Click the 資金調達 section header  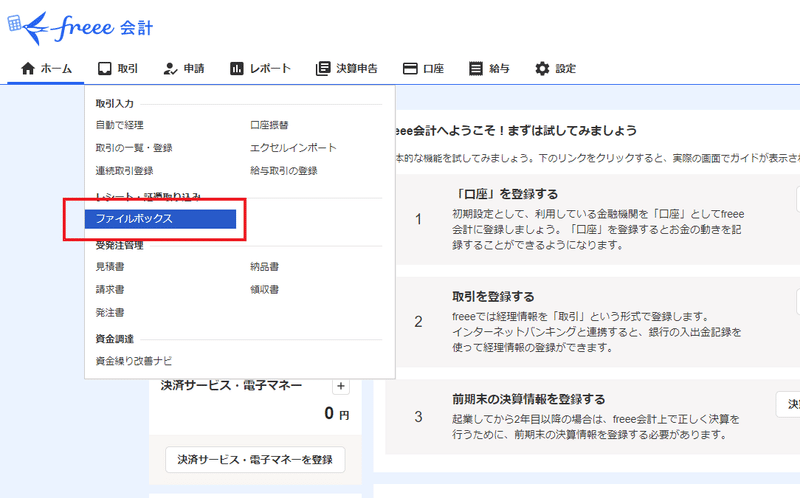[x=114, y=339]
